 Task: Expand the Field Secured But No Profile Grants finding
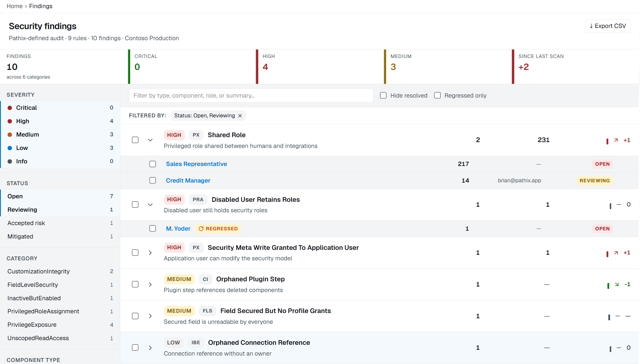[150, 316]
